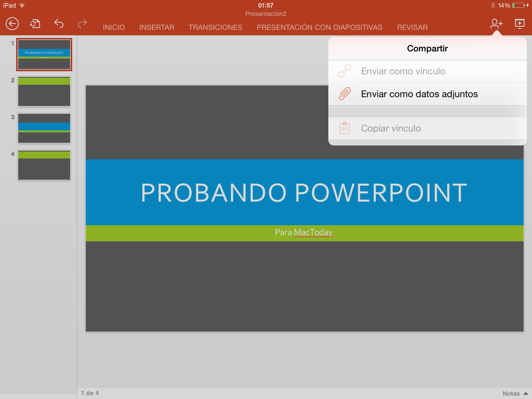Viewport: 532px width, 399px height.
Task: Open the TRANSICIONES tab
Action: click(215, 27)
